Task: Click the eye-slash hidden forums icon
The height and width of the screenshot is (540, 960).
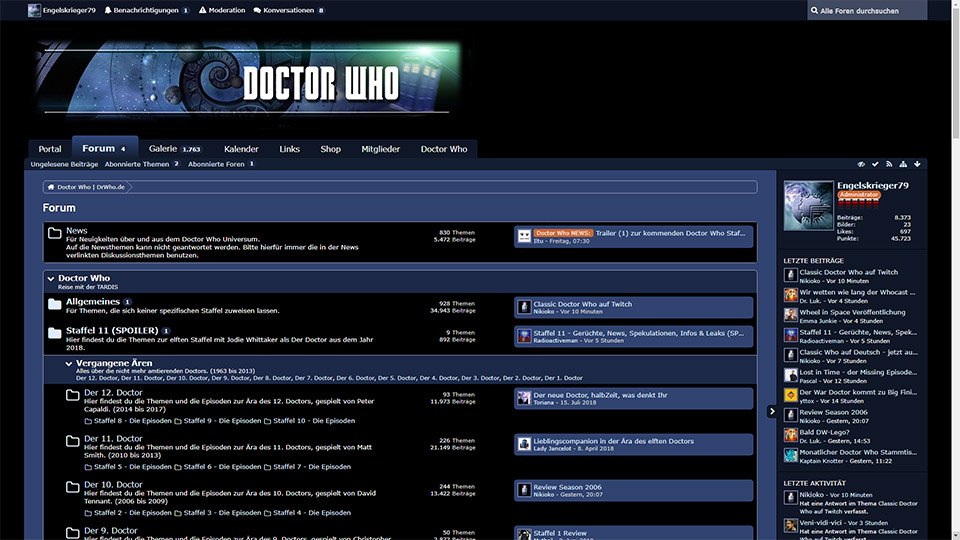Action: [x=861, y=164]
